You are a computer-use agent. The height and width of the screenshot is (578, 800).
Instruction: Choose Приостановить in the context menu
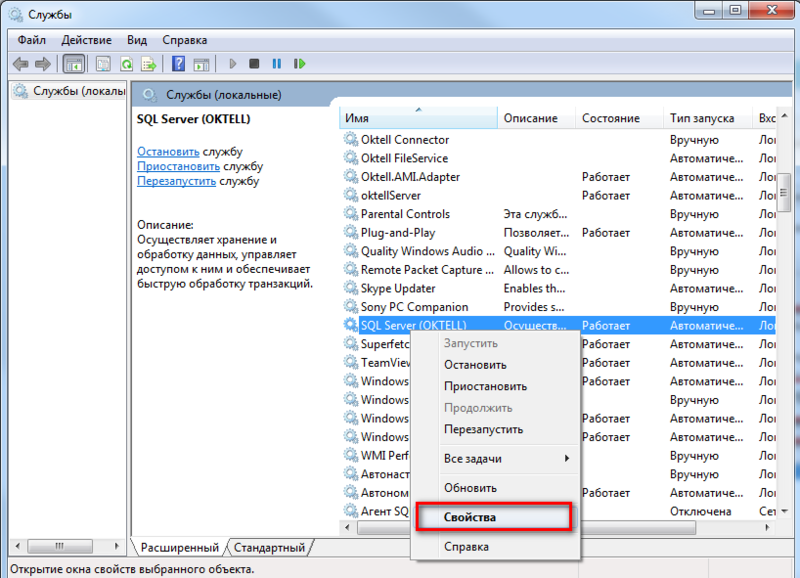pos(495,386)
